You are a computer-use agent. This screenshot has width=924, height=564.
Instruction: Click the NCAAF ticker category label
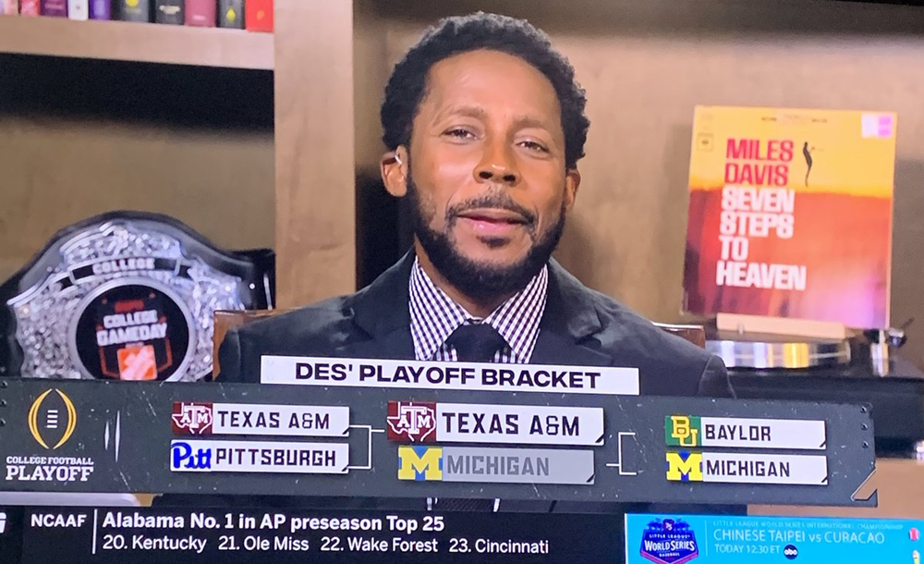click(58, 521)
